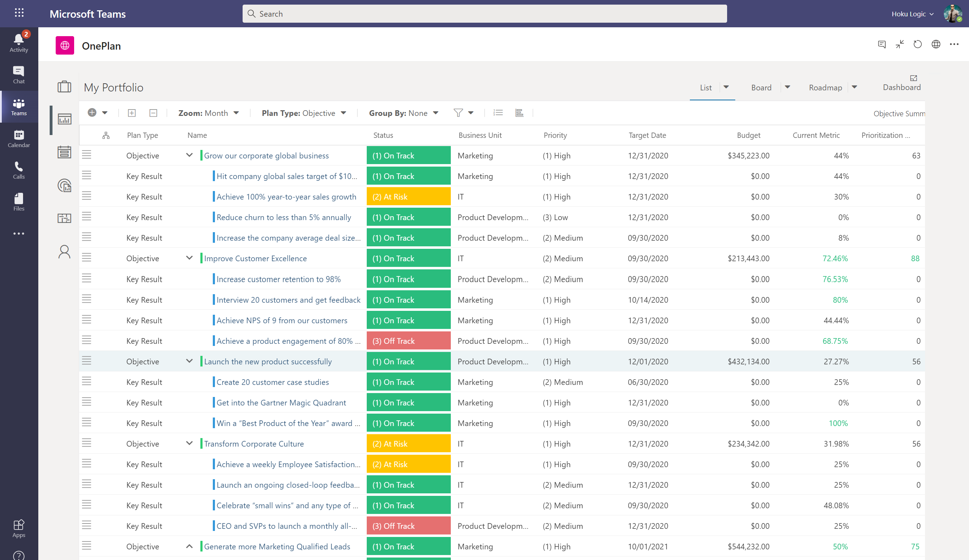
Task: Click the filter funnel icon
Action: (x=458, y=113)
